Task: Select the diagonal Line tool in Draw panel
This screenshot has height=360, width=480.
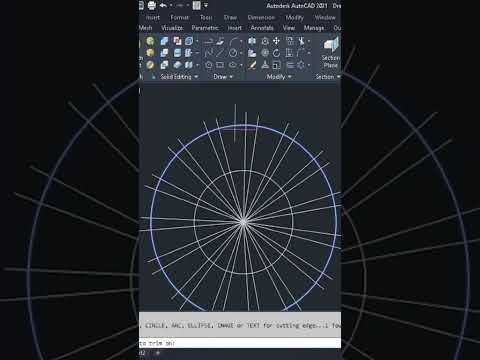Action: pyautogui.click(x=220, y=53)
